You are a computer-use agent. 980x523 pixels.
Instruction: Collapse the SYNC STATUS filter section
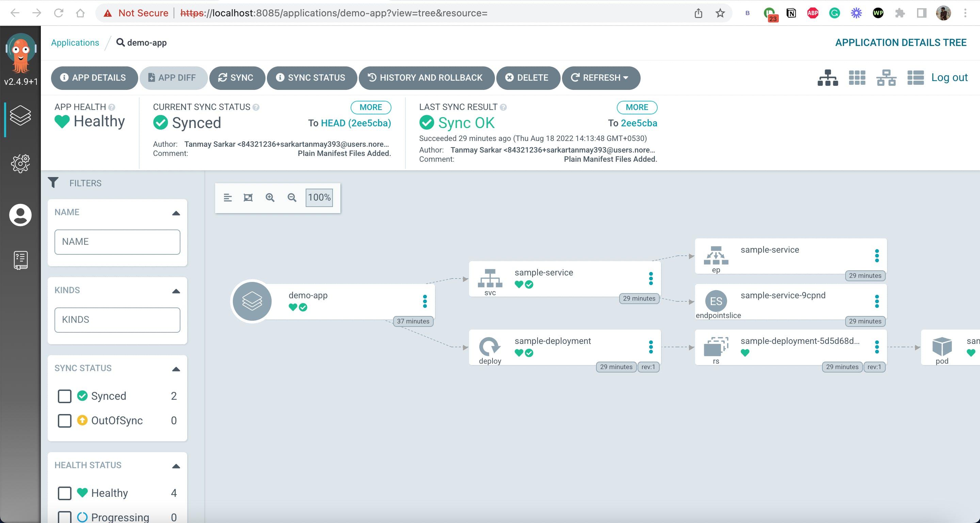click(176, 369)
